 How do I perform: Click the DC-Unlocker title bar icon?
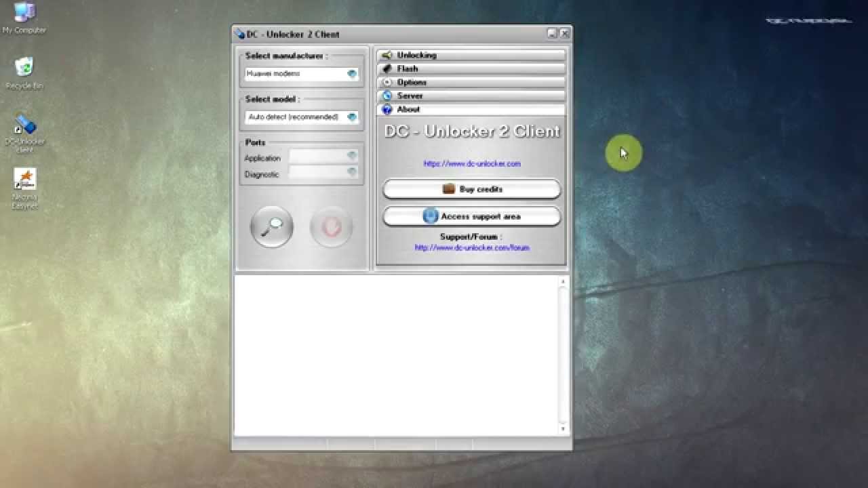239,34
